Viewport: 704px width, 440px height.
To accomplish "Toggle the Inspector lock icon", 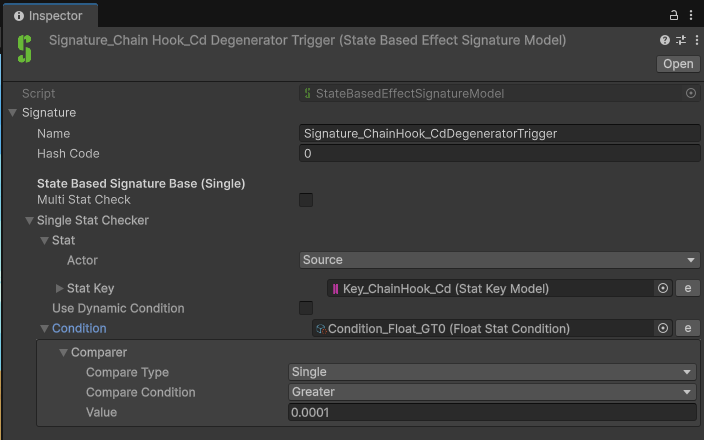I will pos(673,15).
